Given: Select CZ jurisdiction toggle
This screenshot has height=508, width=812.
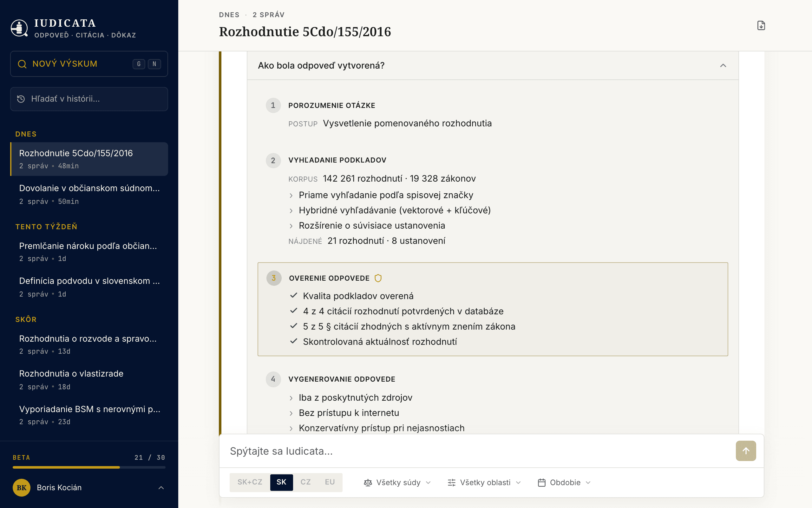Looking at the screenshot, I should click(x=305, y=482).
